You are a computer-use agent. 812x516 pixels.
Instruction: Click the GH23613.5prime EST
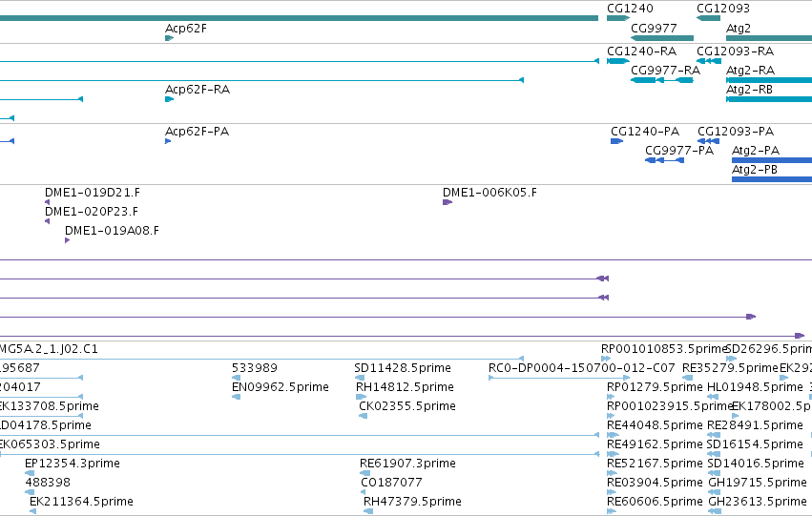coord(714,511)
